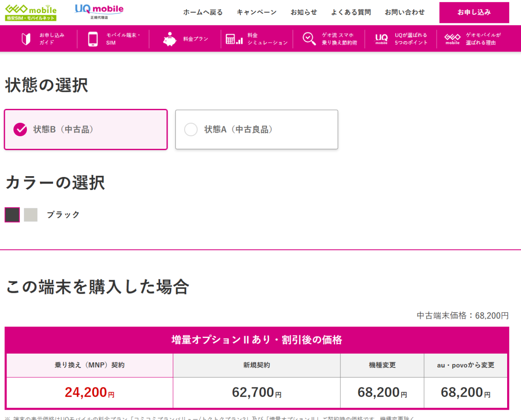Visit the よくある質問 page link
Viewport: 521px width, 420px height.
(351, 12)
